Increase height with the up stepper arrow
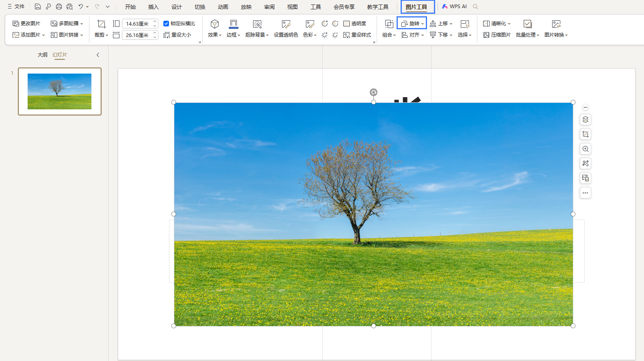Screen dimensions: 644x361 pos(155,22)
